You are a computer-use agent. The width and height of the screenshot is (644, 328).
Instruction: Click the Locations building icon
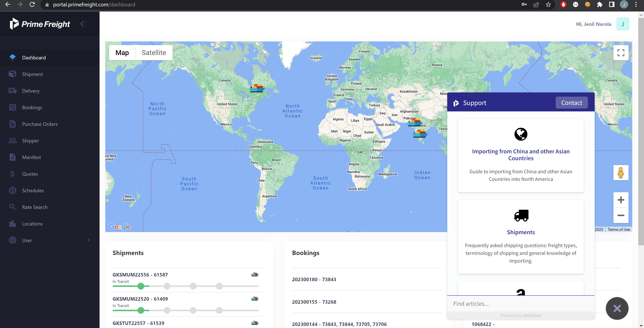click(x=12, y=224)
